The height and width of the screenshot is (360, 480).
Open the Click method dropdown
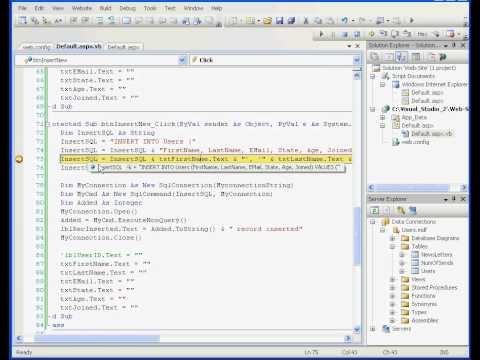(356, 60)
